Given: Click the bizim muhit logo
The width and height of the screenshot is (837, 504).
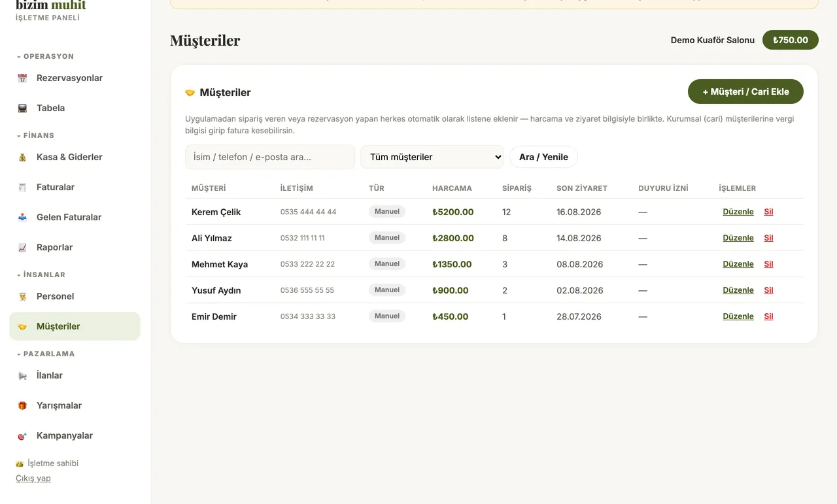Looking at the screenshot, I should coord(51,5).
